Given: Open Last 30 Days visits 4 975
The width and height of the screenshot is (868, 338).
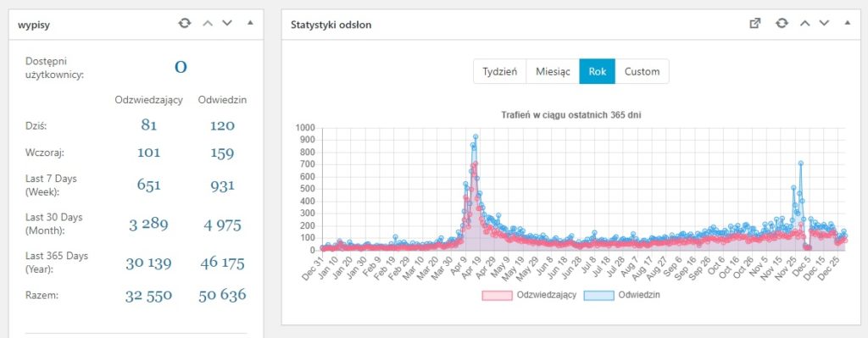Looking at the screenshot, I should coord(223,225).
